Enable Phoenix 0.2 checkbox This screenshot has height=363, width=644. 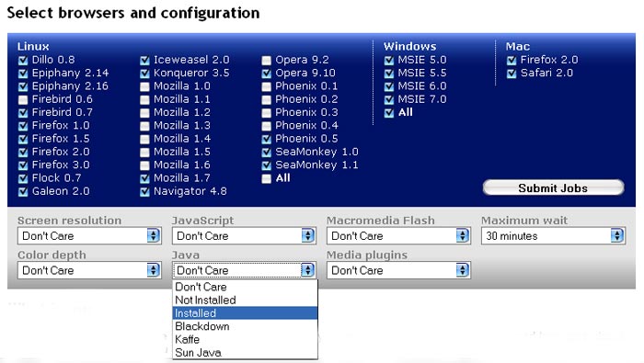(267, 100)
